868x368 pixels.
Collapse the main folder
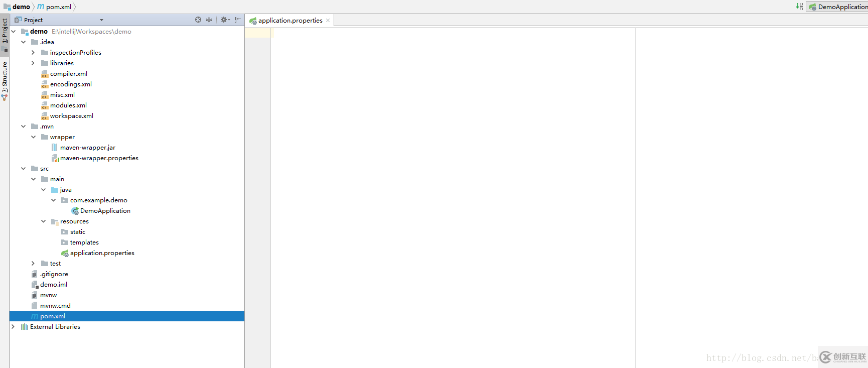point(34,179)
